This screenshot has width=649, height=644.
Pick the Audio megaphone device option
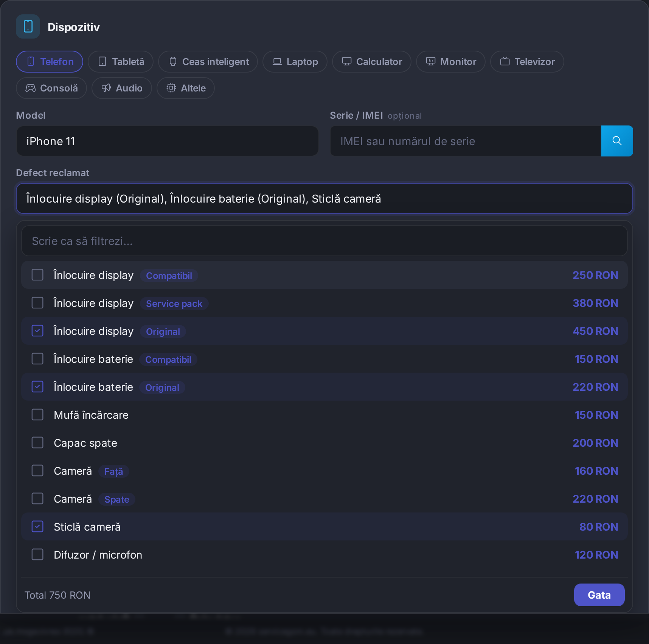click(122, 88)
